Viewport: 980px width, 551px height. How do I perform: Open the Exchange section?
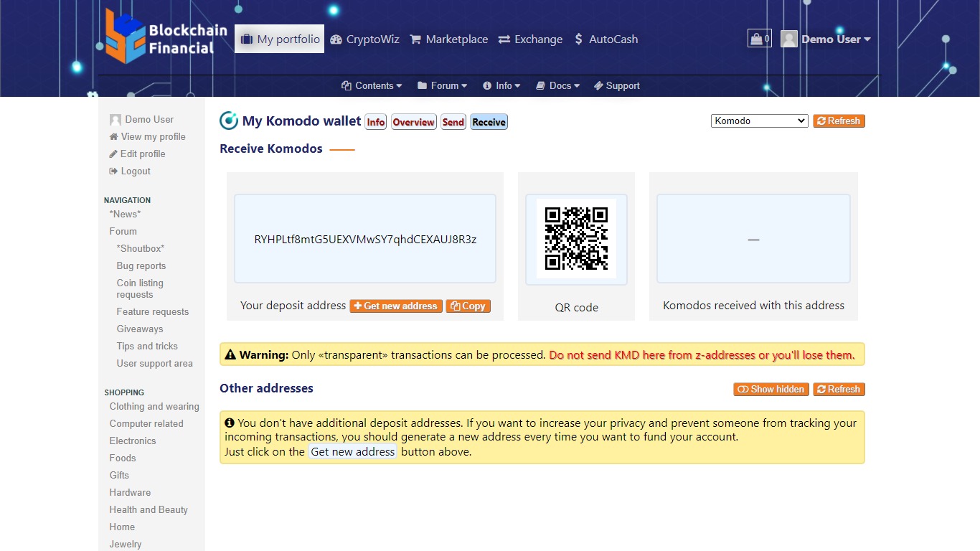[530, 39]
